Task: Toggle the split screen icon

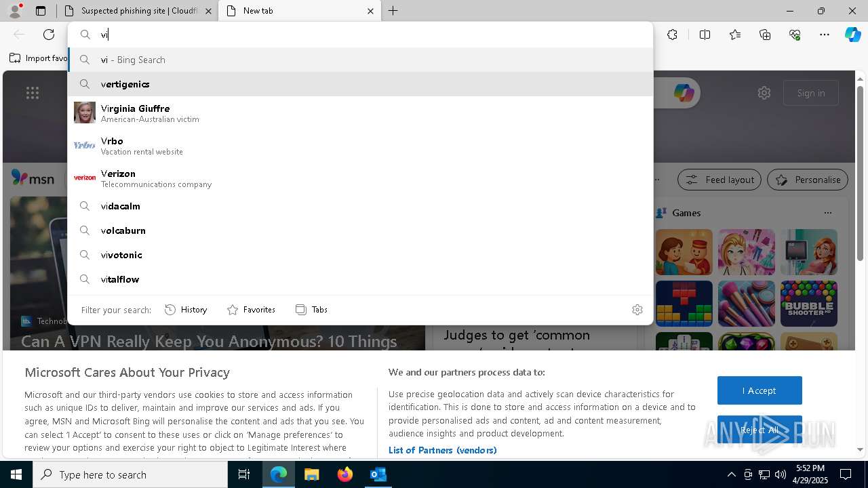Action: pos(705,35)
